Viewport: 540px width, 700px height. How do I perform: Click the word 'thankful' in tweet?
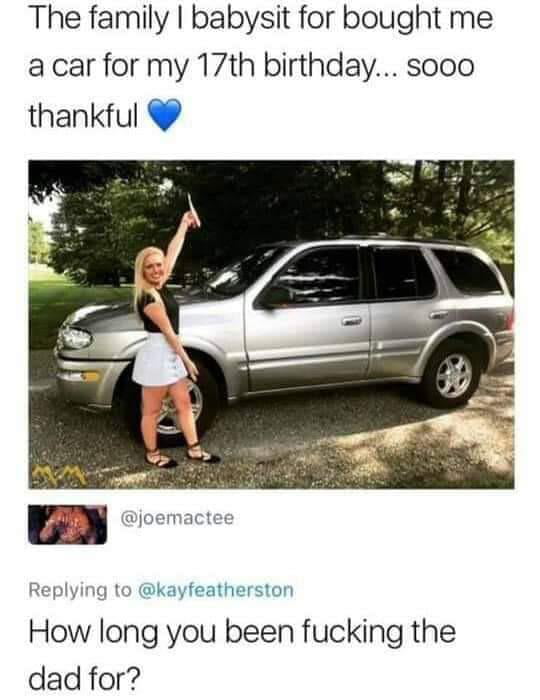tap(83, 115)
